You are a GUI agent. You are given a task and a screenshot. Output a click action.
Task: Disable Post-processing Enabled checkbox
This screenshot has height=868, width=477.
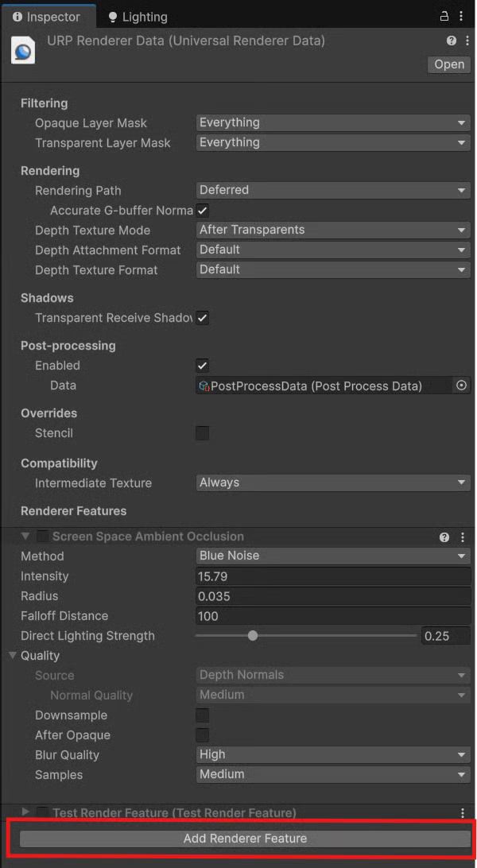[x=203, y=366]
